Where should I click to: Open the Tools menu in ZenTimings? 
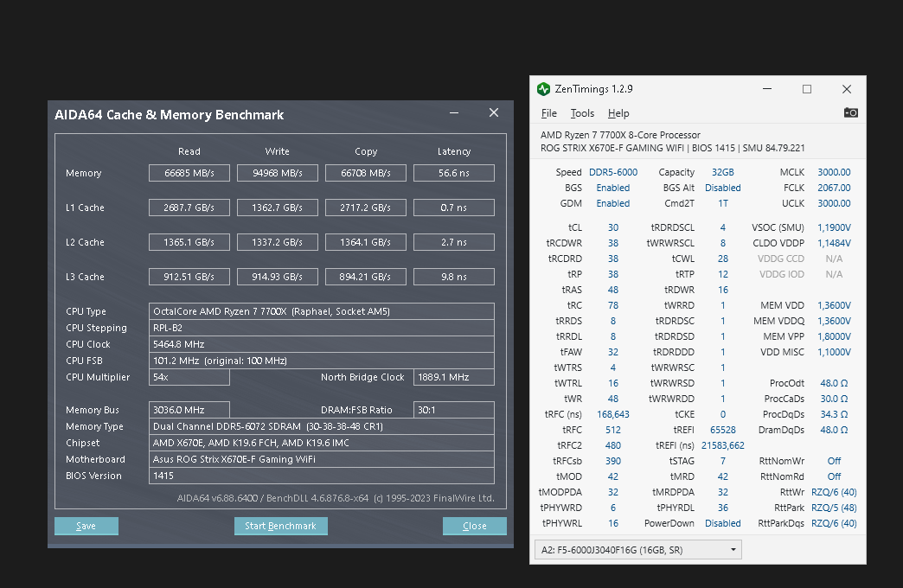pyautogui.click(x=582, y=113)
